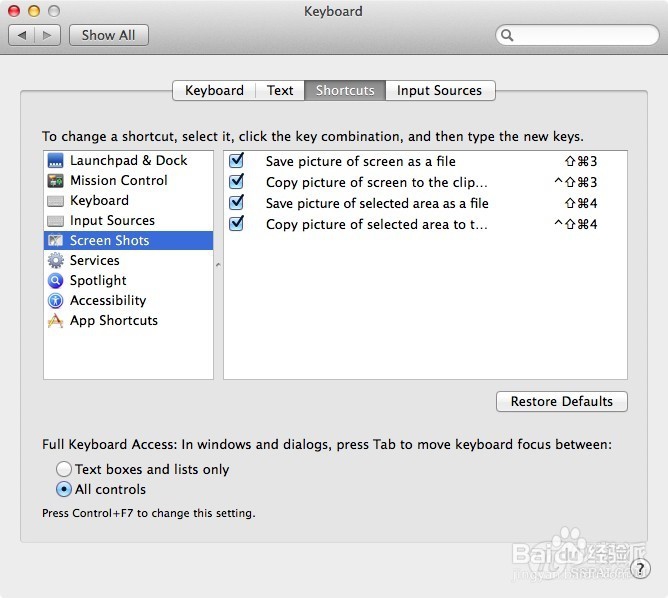Uncheck Save picture of screen as a file
This screenshot has width=668, height=598.
236,161
